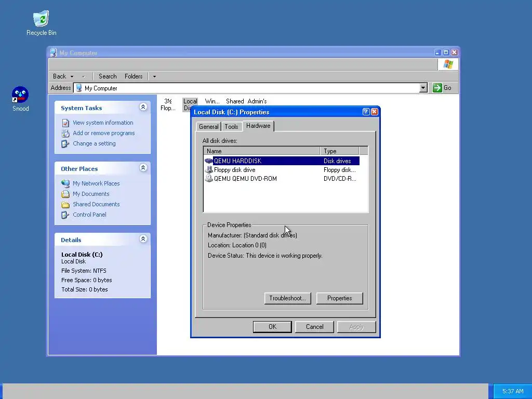Click the Search toolbar button
The image size is (532, 399).
click(108, 76)
